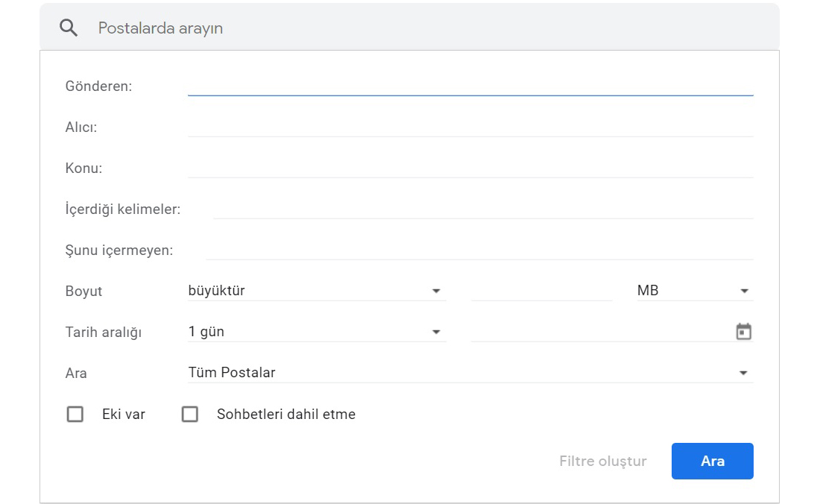
Task: Open the calendar date picker icon
Action: [x=743, y=332]
